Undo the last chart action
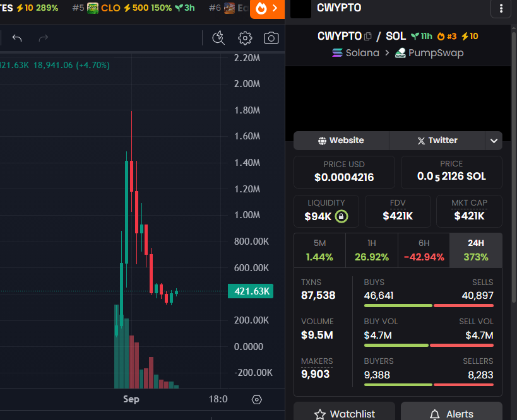Image resolution: width=517 pixels, height=420 pixels. click(x=17, y=38)
